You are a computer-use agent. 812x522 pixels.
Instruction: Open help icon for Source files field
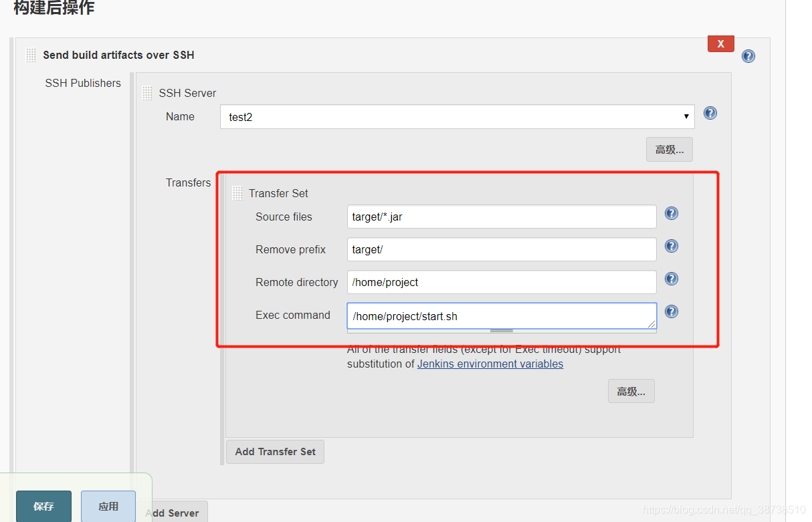672,213
